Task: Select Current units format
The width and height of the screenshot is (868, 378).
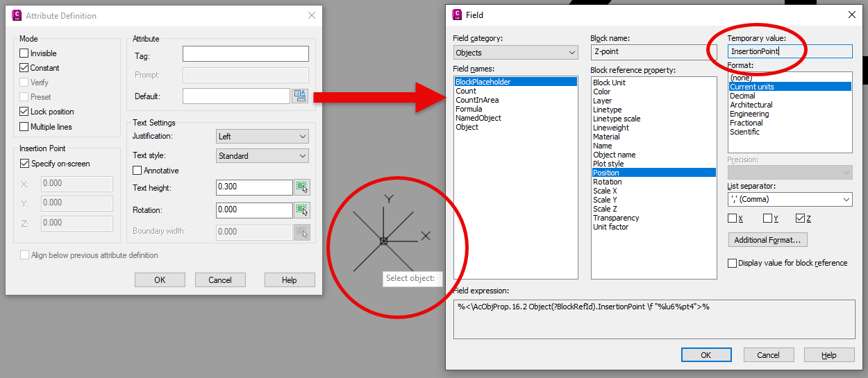Action: coord(790,87)
